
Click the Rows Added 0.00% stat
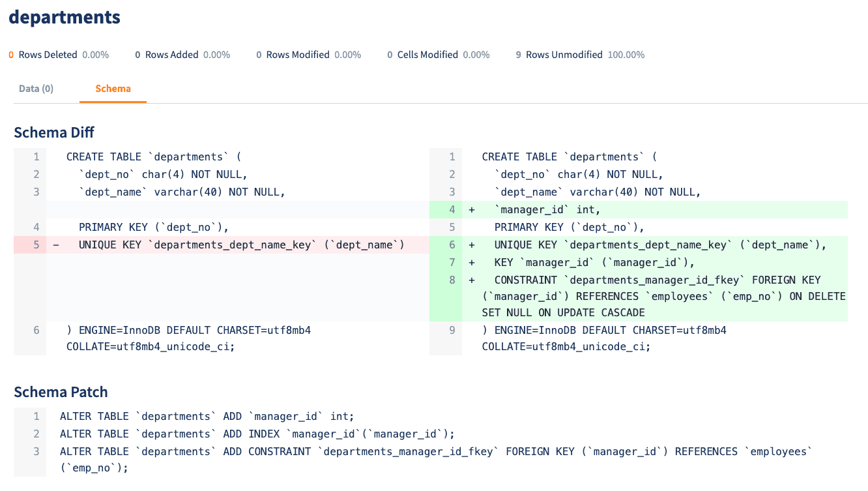click(x=182, y=55)
